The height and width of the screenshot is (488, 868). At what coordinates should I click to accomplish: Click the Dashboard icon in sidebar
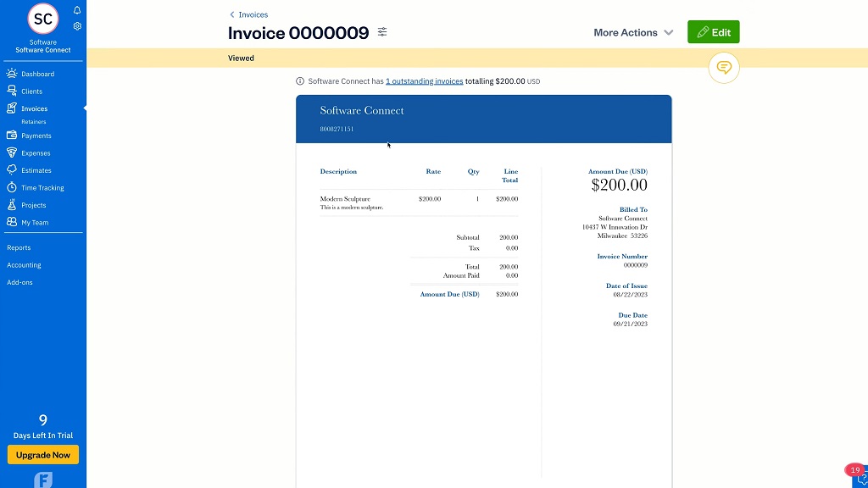pyautogui.click(x=12, y=74)
